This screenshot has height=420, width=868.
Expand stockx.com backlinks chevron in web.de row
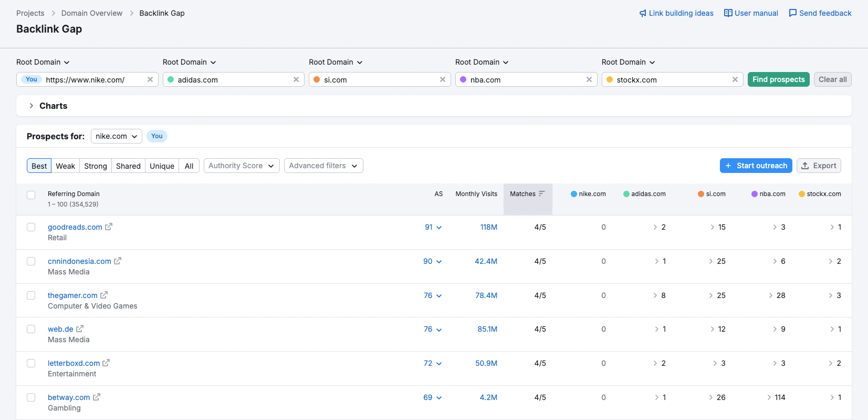(x=832, y=329)
